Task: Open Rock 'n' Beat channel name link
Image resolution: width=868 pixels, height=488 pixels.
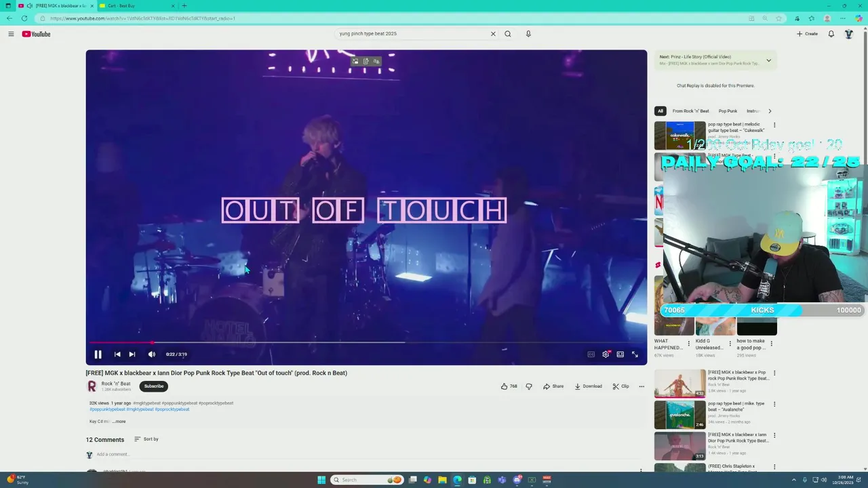Action: 116,384
